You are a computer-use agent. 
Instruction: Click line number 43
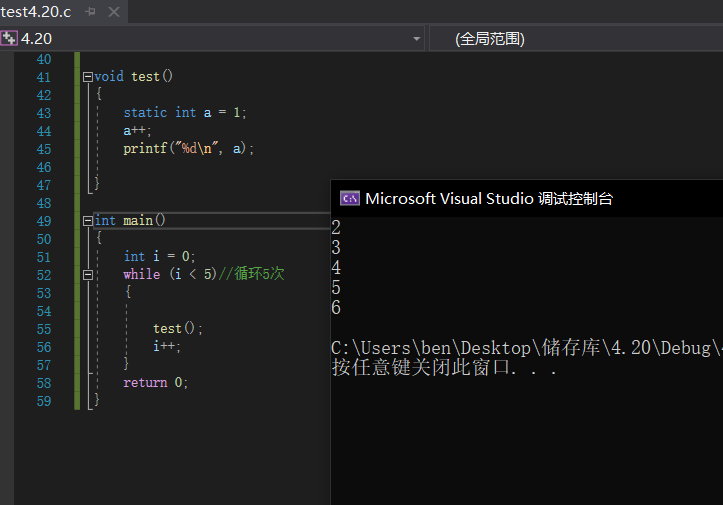click(x=44, y=113)
